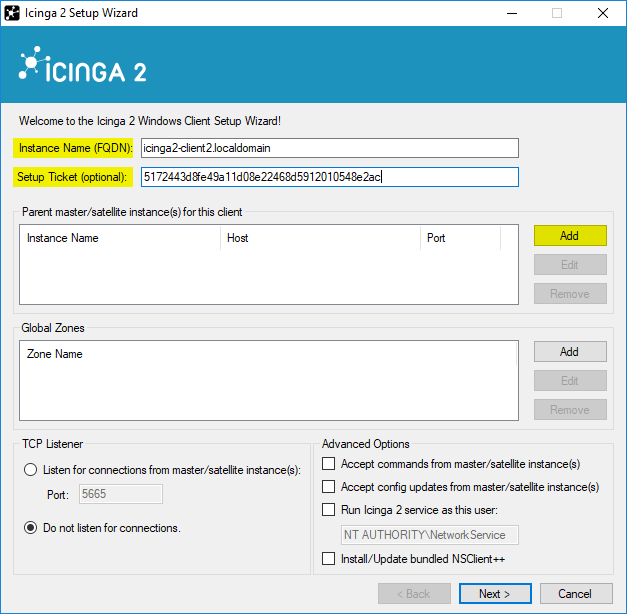The height and width of the screenshot is (614, 627).
Task: Select Listen for connections radio button
Action: (x=30, y=470)
